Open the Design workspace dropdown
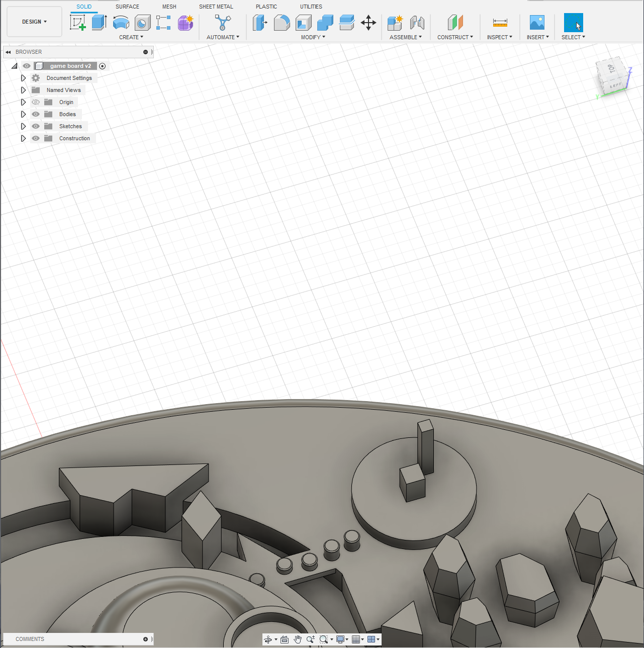This screenshot has width=644, height=648. coord(34,22)
